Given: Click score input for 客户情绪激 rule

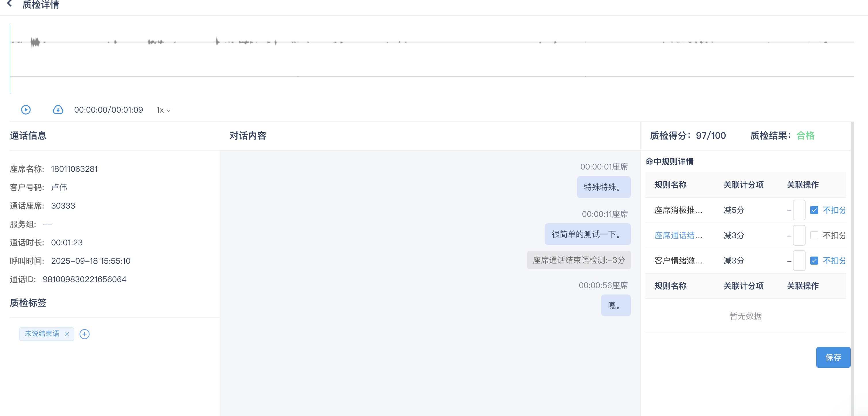Looking at the screenshot, I should pos(799,261).
